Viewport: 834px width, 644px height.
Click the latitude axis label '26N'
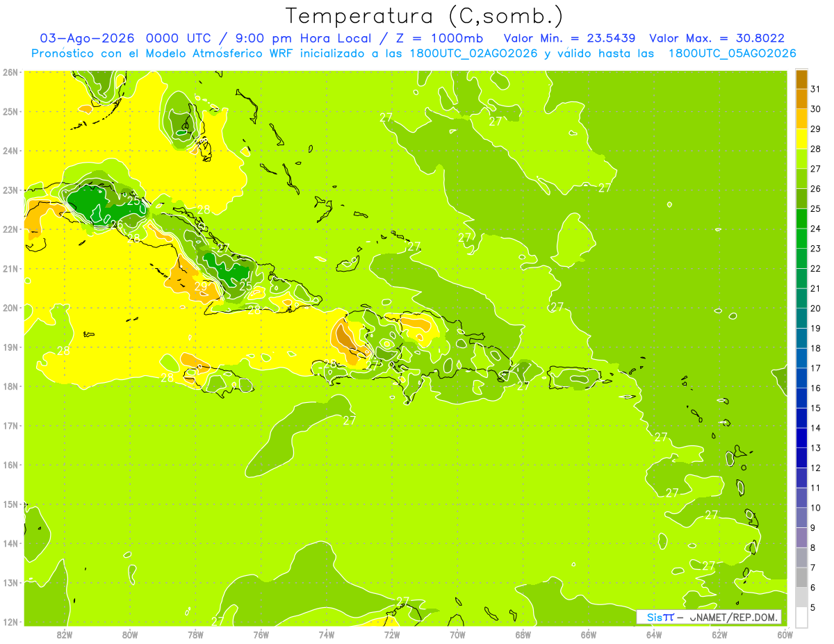tap(10, 72)
